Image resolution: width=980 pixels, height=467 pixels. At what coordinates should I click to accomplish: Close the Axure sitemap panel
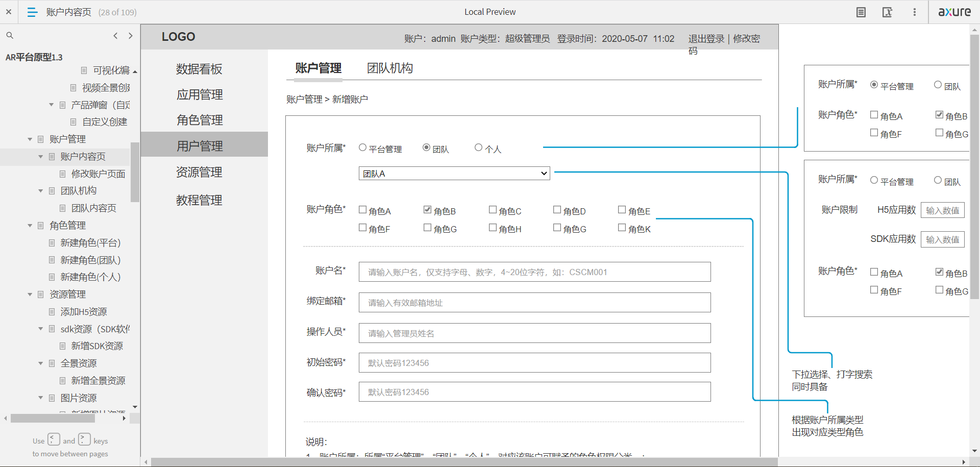[x=9, y=12]
